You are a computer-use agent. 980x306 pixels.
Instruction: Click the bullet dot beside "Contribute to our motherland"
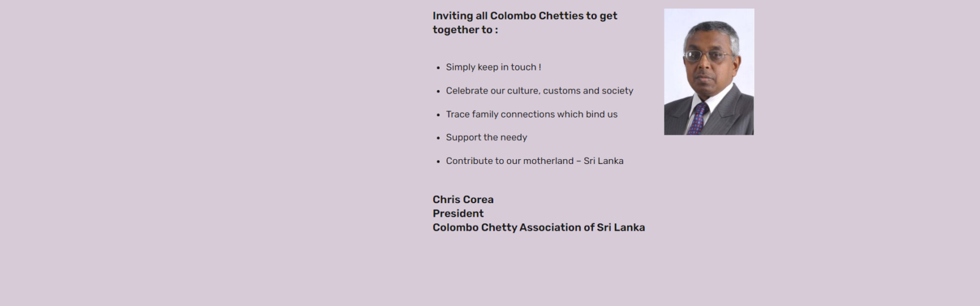(438, 162)
